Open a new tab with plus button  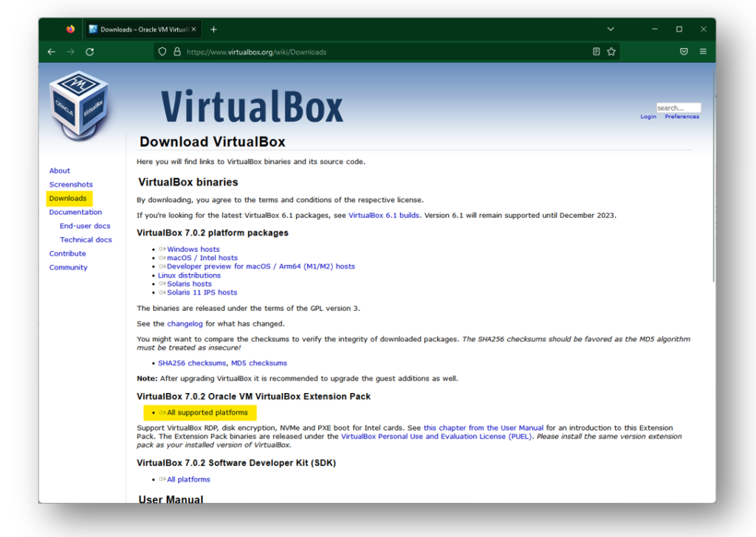[x=213, y=30]
